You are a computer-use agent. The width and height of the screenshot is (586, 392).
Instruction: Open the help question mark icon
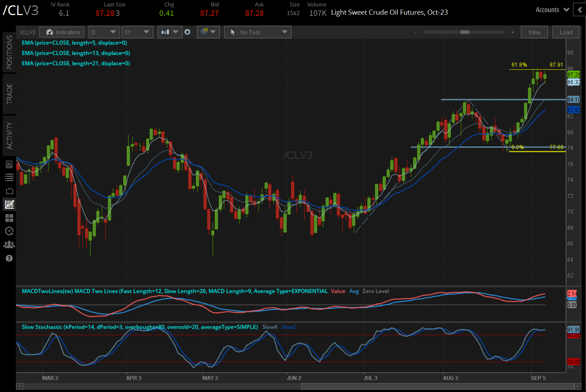click(9, 258)
